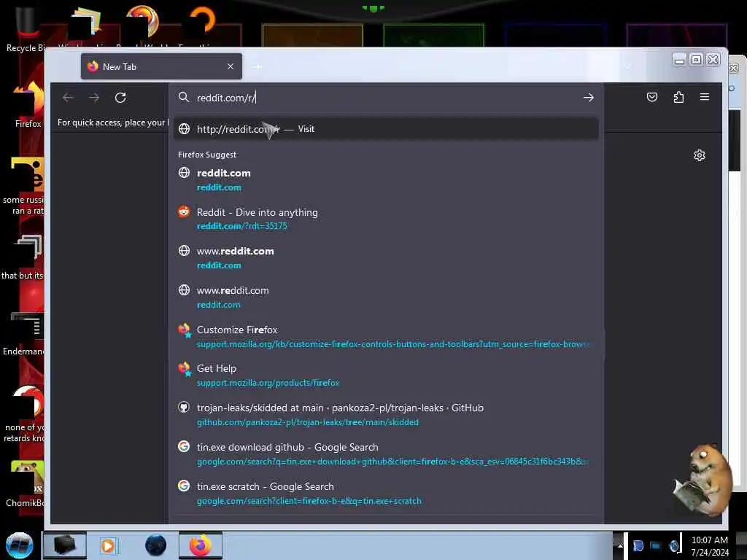Open the trojan-leaks GitHub suggestion
The width and height of the screenshot is (747, 560).
click(x=386, y=414)
